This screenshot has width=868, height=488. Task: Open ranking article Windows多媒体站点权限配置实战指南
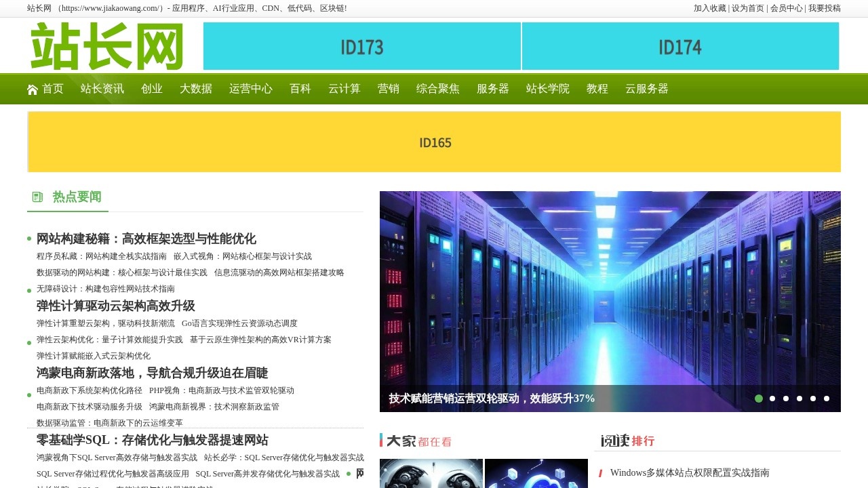coord(690,472)
